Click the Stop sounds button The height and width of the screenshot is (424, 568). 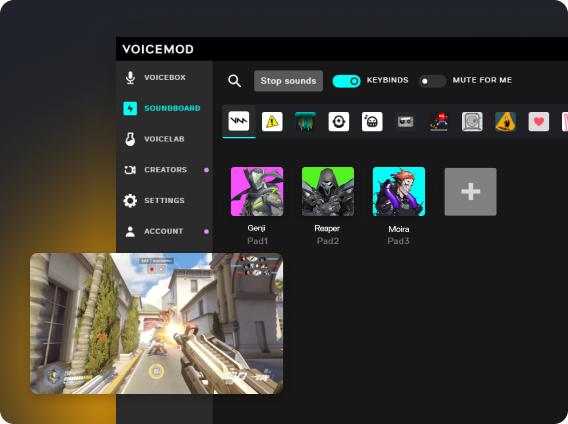click(x=288, y=81)
